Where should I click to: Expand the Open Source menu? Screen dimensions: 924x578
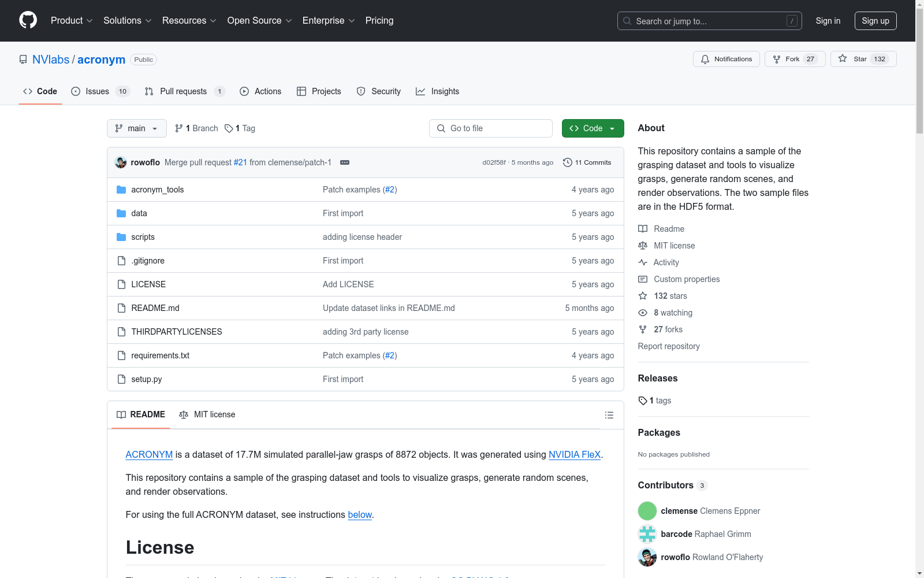pyautogui.click(x=260, y=21)
